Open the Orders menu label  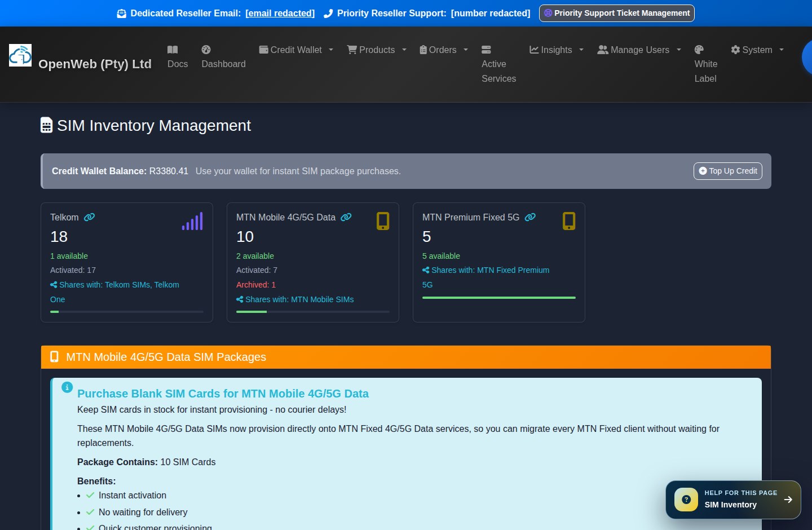coord(443,50)
